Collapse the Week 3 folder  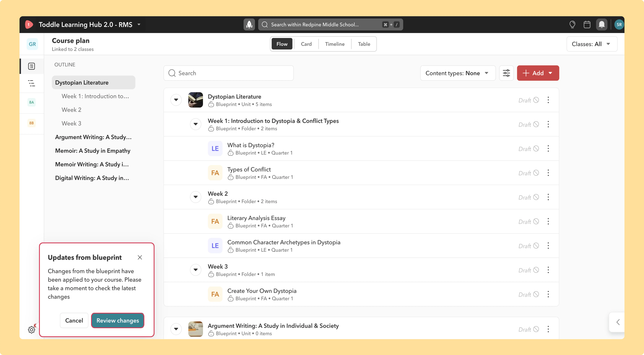click(195, 270)
